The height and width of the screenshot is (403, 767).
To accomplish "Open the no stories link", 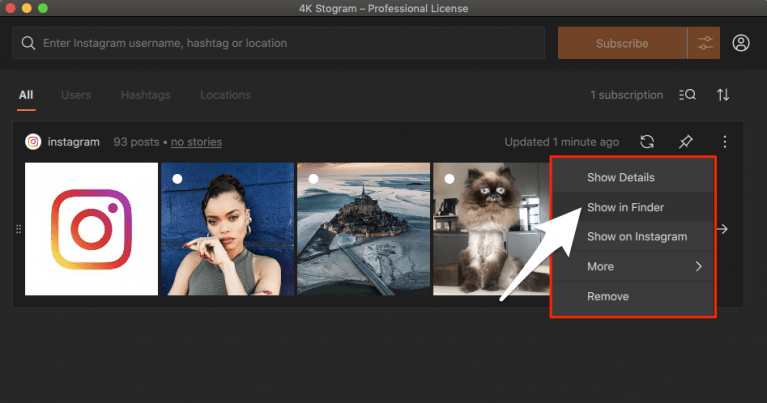I will [x=196, y=142].
